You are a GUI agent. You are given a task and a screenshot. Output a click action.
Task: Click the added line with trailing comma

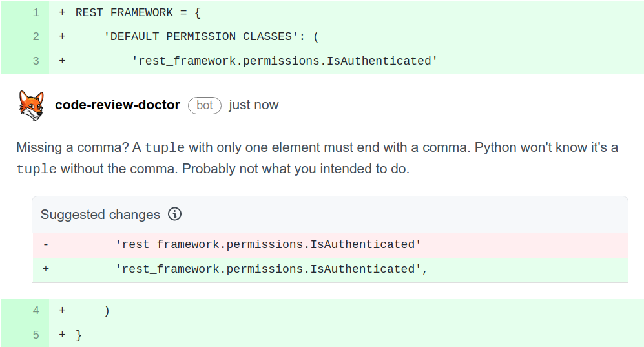click(x=330, y=269)
